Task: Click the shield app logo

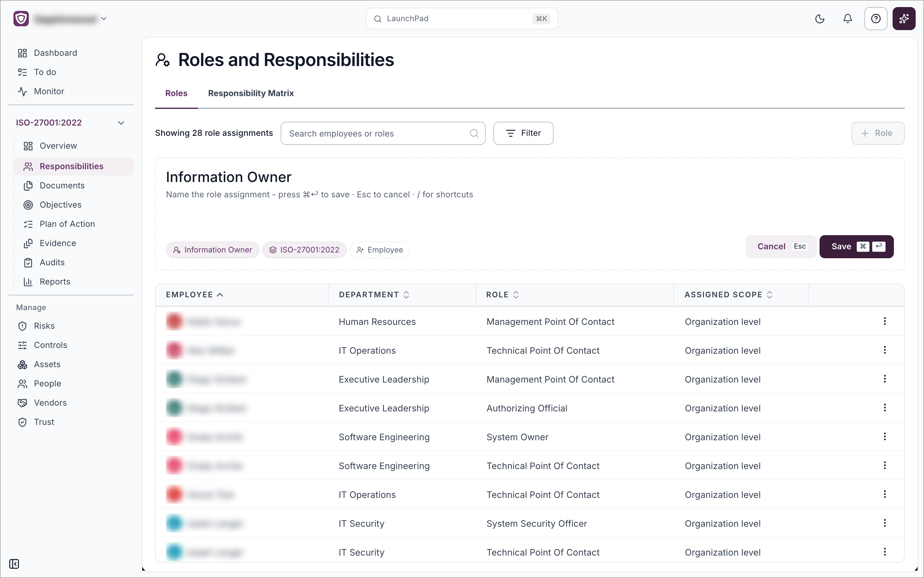Action: (x=21, y=19)
